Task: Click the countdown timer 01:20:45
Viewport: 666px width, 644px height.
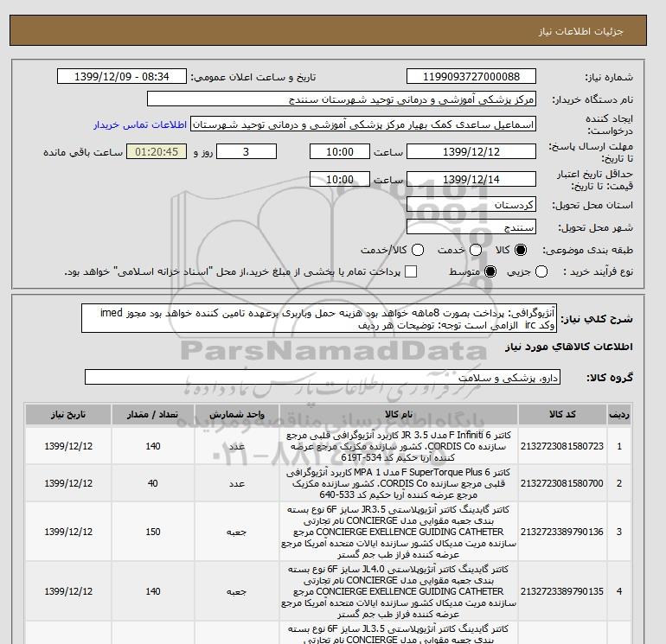Action: pyautogui.click(x=157, y=151)
